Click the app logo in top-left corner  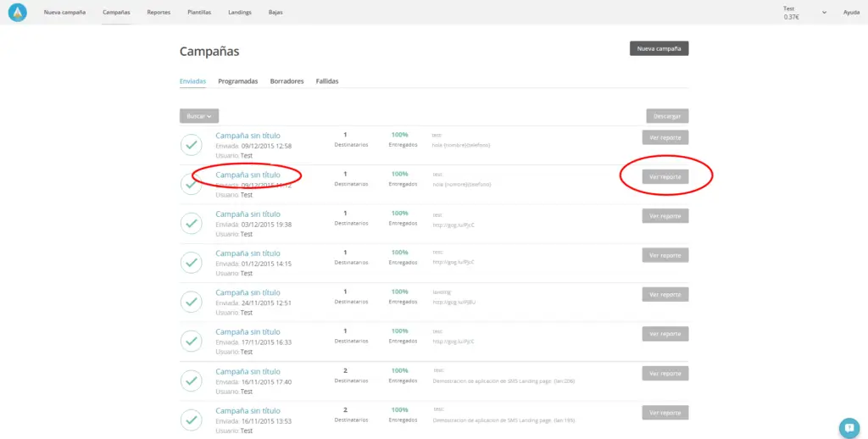pos(17,13)
